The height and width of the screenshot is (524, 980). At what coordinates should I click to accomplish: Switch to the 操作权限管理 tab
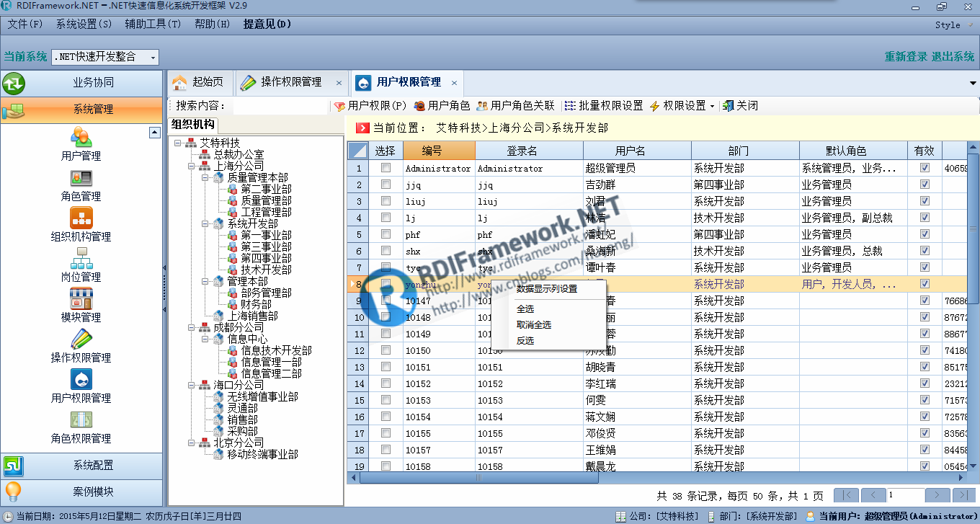291,82
